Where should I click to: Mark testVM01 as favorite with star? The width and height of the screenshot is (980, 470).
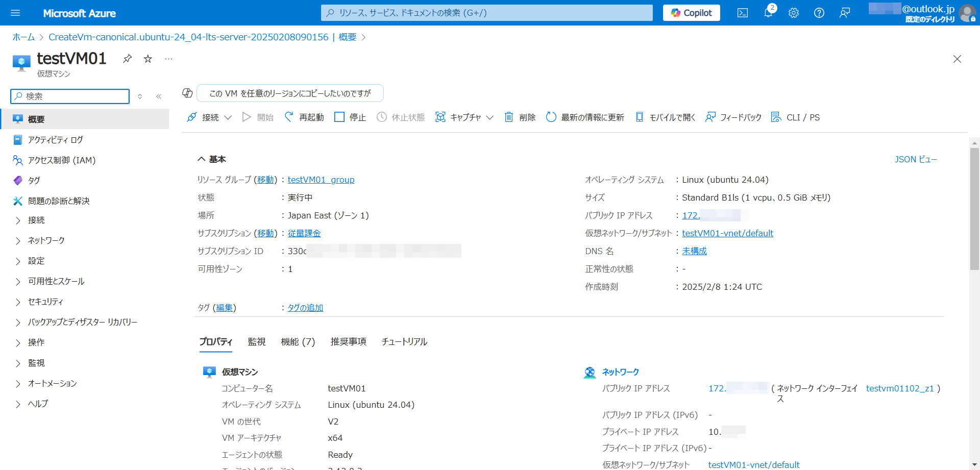click(148, 59)
